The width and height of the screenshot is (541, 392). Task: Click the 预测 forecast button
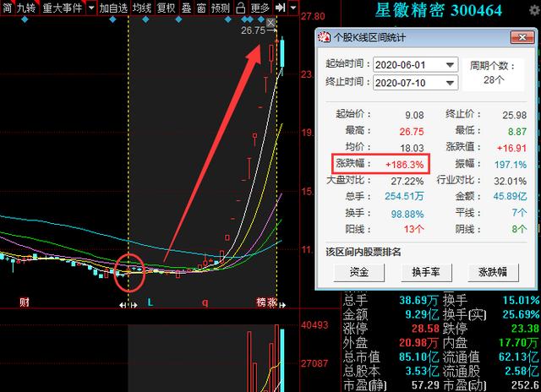click(220, 8)
